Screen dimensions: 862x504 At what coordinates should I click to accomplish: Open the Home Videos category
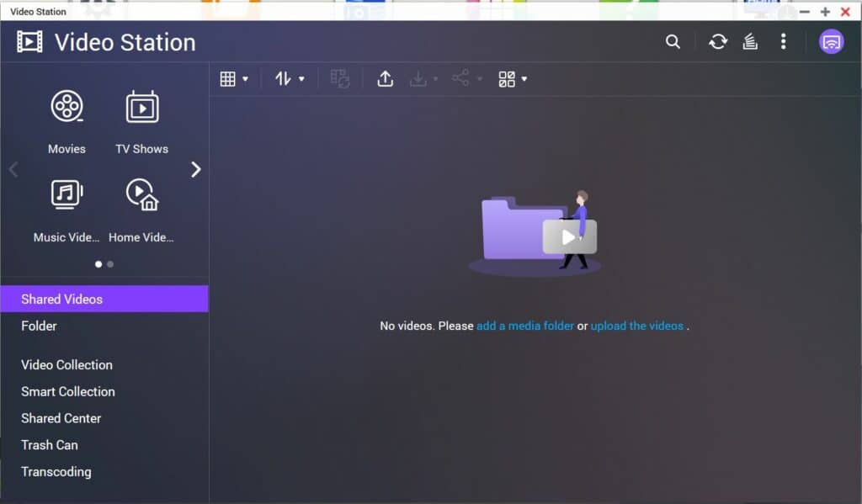click(141, 211)
